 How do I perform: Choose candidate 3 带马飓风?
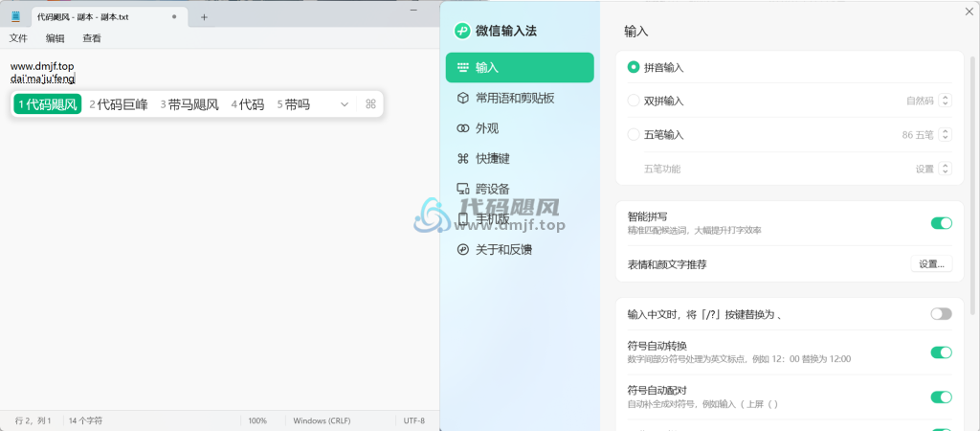[189, 104]
